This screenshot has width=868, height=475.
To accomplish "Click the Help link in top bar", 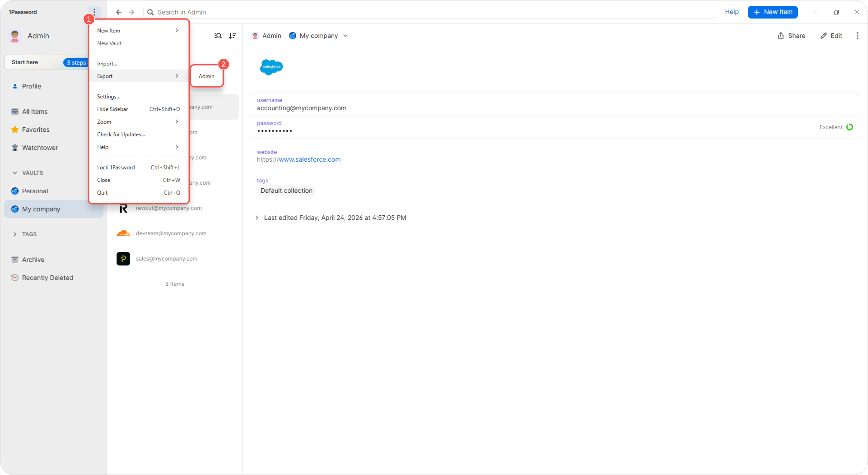I will click(x=732, y=12).
